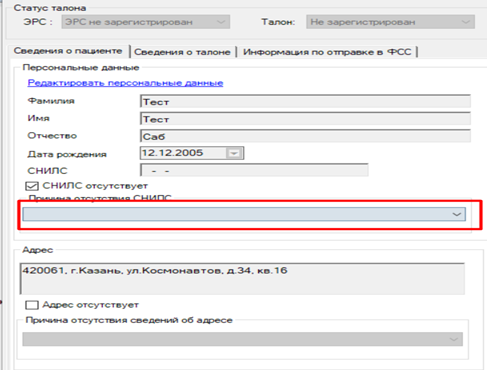
Task: Uncheck the СНИЛС отсутствует checkbox
Action: (32, 186)
